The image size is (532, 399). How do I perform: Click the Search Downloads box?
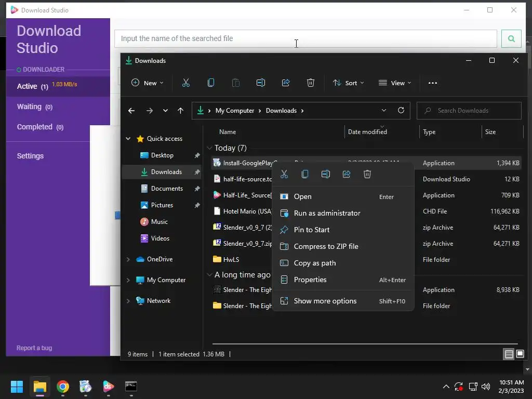pyautogui.click(x=469, y=111)
